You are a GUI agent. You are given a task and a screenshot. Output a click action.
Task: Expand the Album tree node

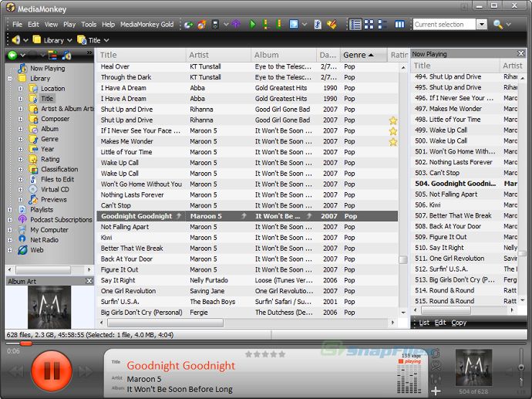pos(21,129)
